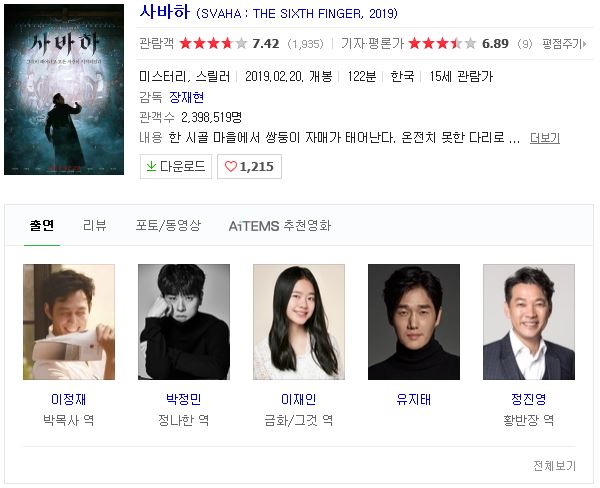Click the critic star rating icons
The height and width of the screenshot is (488, 600).
coord(442,44)
